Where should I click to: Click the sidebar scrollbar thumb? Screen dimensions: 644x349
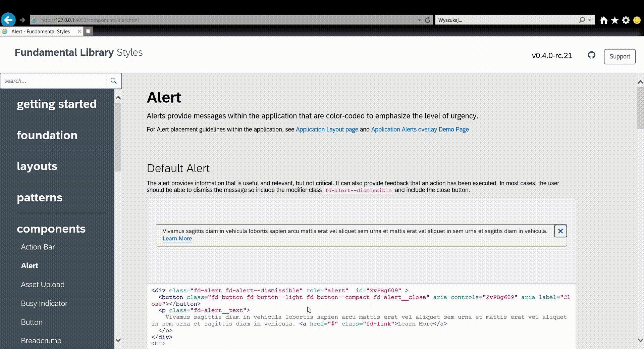[118, 138]
